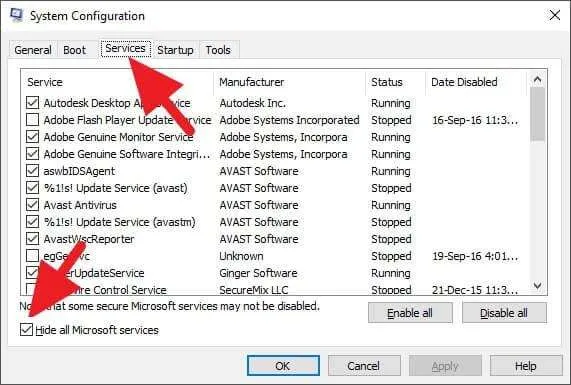Click the Cancel button
The height and width of the screenshot is (385, 571).
click(364, 366)
